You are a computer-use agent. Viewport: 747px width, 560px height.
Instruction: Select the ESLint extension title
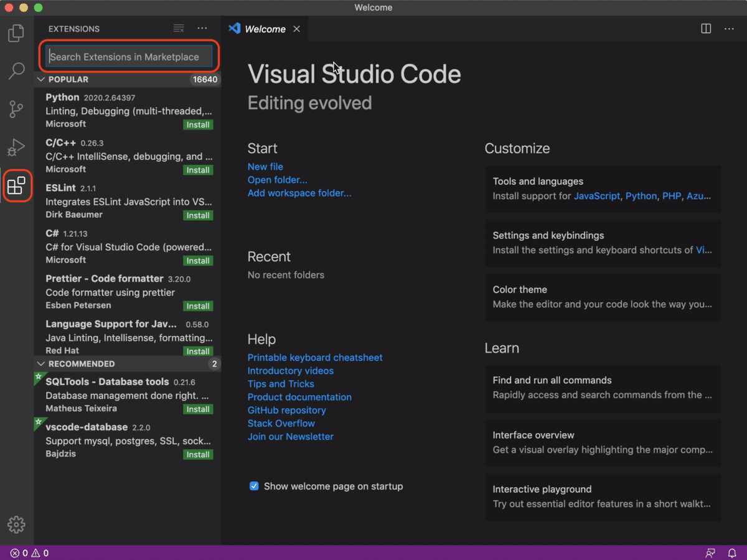pos(60,188)
